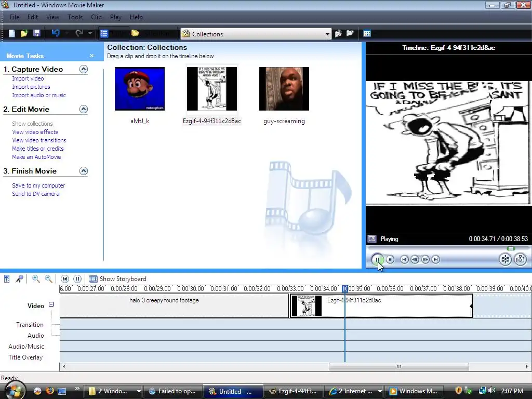Click Import audio or music link

[39, 96]
